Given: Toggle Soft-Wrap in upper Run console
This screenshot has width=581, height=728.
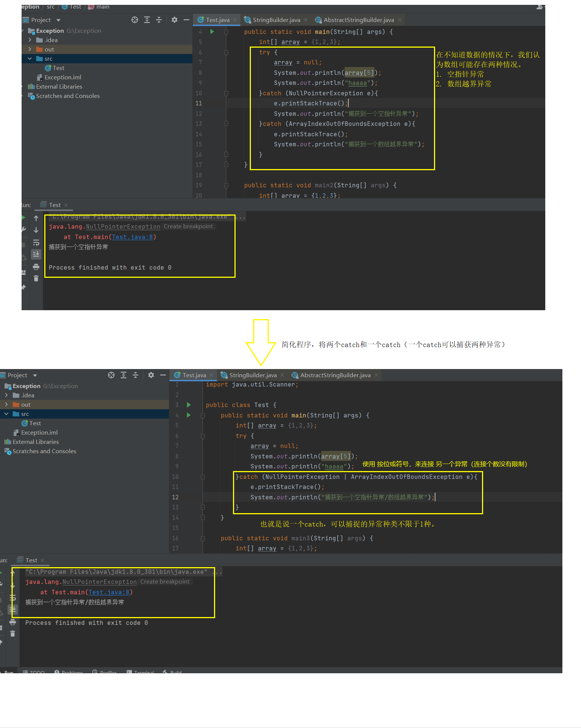Looking at the screenshot, I should (36, 242).
